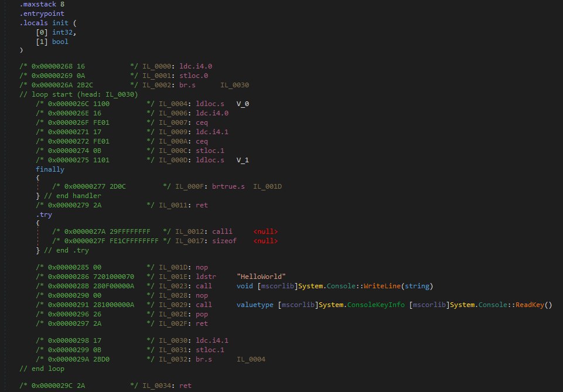
Task: Click "stloc.1" opcode on IL_0031 line
Action: click(x=210, y=350)
